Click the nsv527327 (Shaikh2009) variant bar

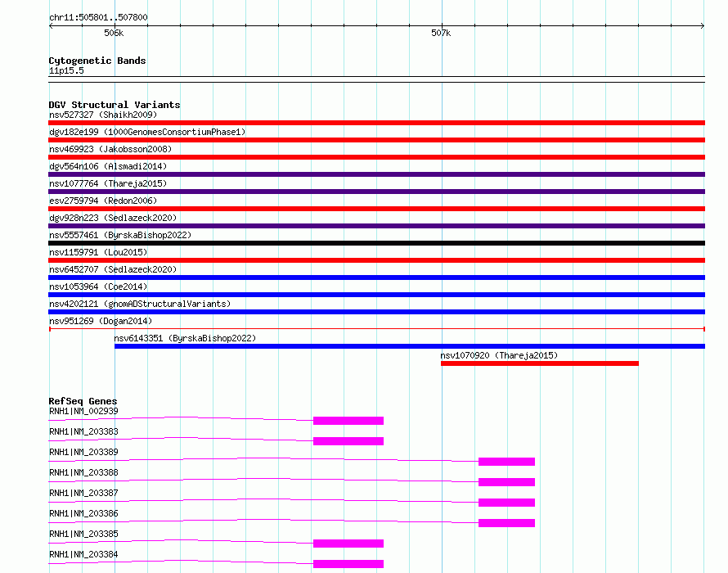click(x=376, y=123)
